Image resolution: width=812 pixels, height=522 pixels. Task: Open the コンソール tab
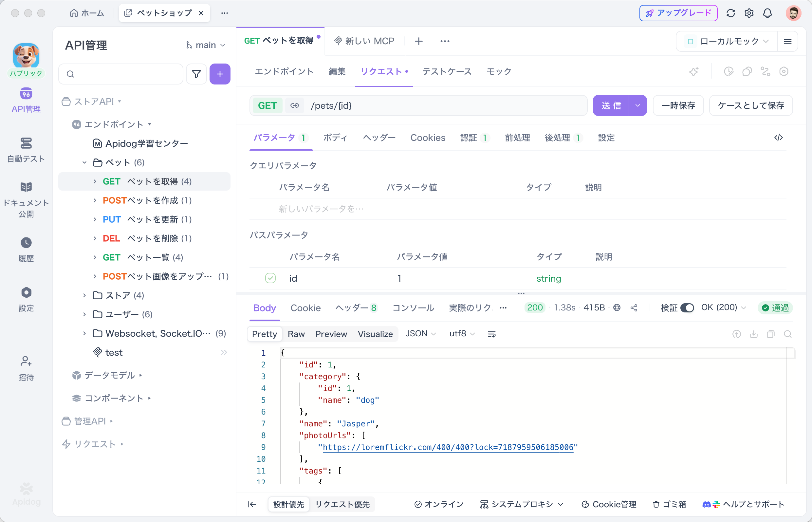pos(413,308)
